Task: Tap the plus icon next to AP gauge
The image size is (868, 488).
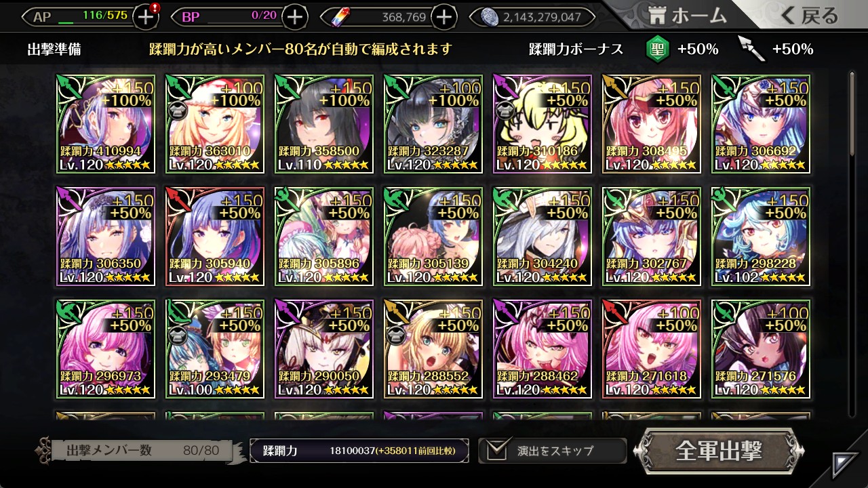Action: (x=146, y=17)
